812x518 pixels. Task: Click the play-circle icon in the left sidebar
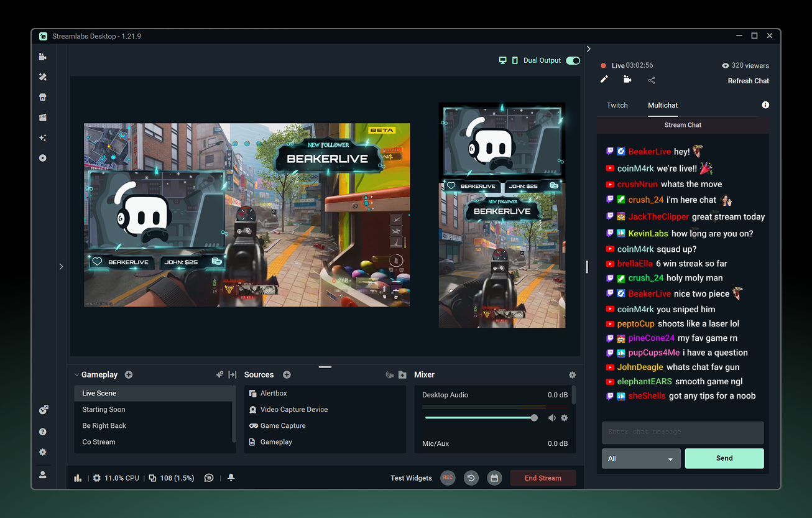pos(43,158)
